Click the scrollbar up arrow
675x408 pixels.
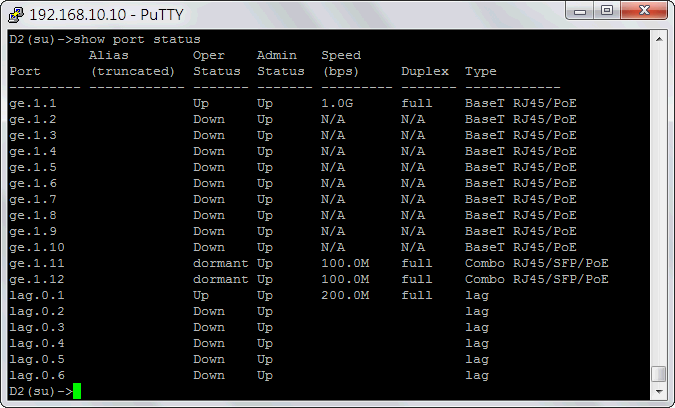659,39
